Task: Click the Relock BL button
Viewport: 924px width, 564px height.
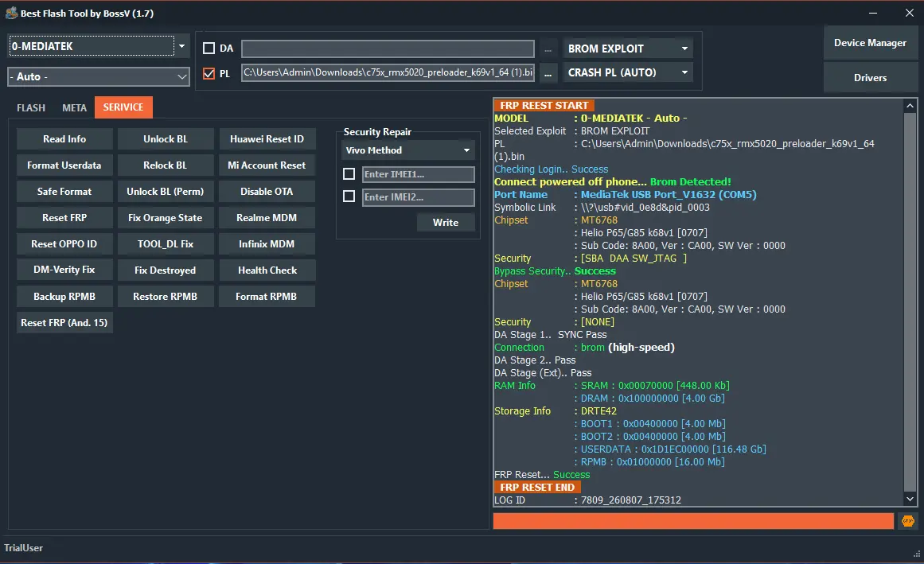Action: (x=166, y=165)
